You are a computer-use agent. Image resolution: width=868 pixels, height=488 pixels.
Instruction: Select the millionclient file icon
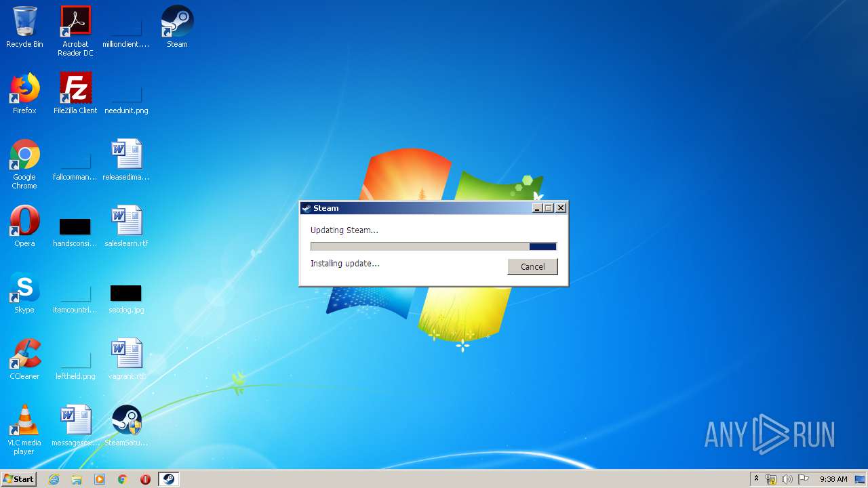(x=126, y=27)
